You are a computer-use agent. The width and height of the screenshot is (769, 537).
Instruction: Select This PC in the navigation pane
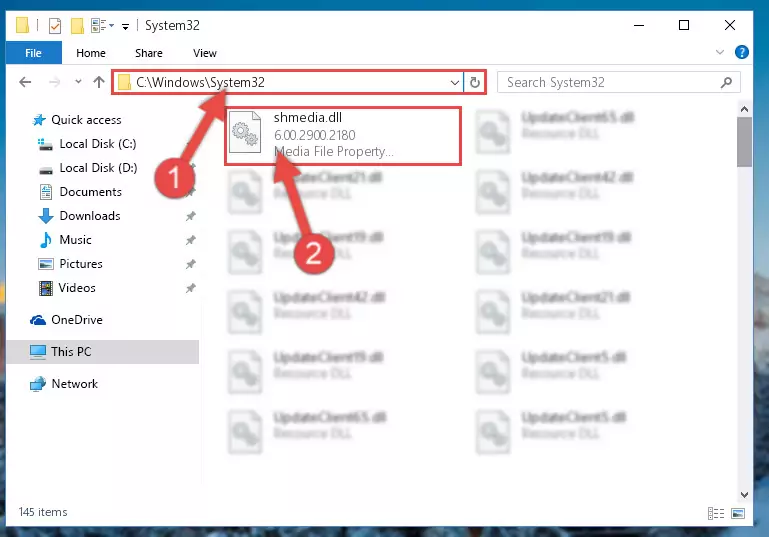[103, 352]
